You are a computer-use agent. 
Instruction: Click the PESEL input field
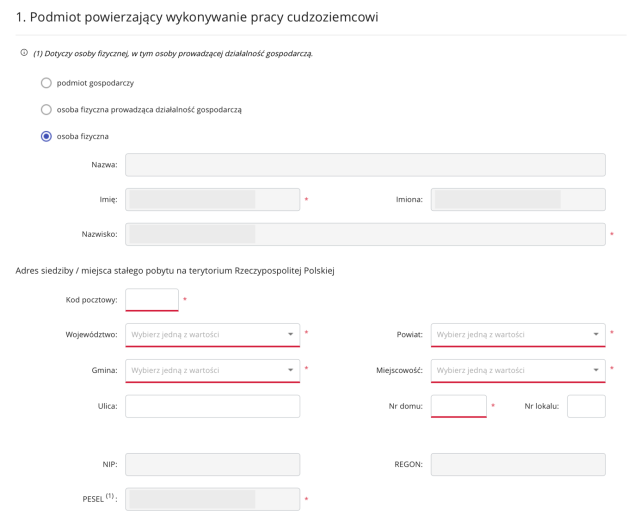pyautogui.click(x=212, y=498)
